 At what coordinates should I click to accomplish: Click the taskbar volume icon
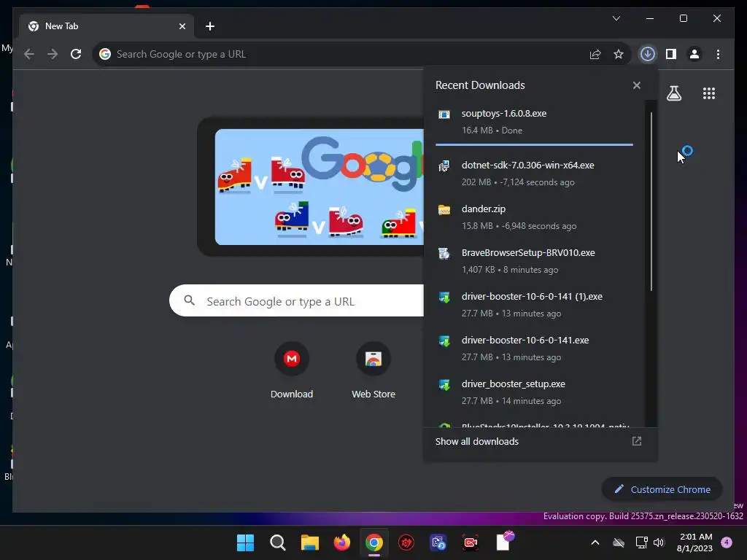click(x=659, y=542)
